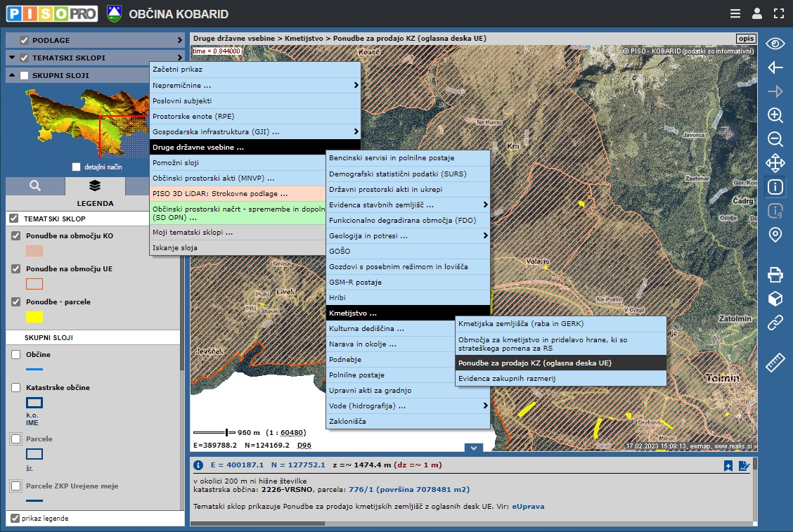
Task: Click the location pin marker icon
Action: click(775, 235)
